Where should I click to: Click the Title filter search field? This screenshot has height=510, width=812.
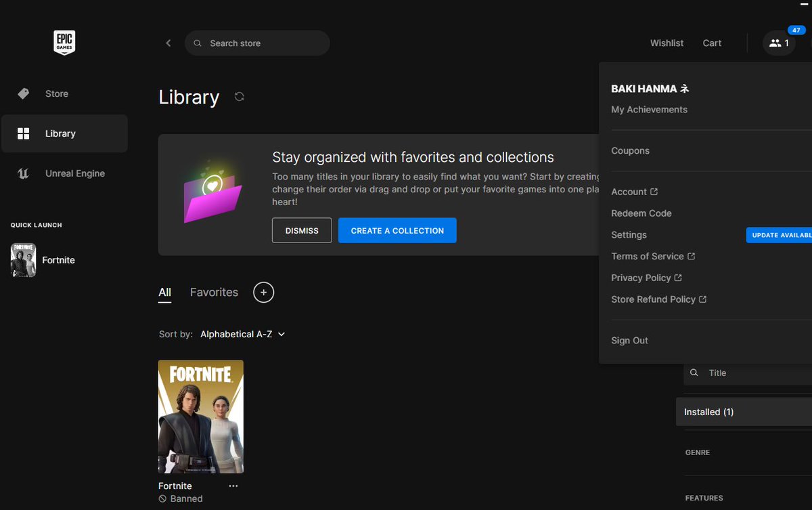tap(748, 373)
